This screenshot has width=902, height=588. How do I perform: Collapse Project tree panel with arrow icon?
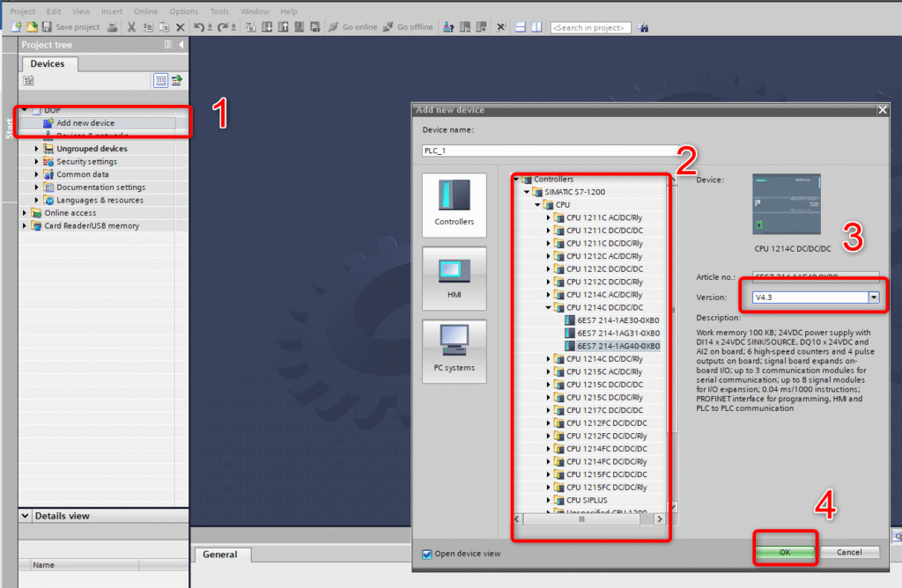pos(181,45)
